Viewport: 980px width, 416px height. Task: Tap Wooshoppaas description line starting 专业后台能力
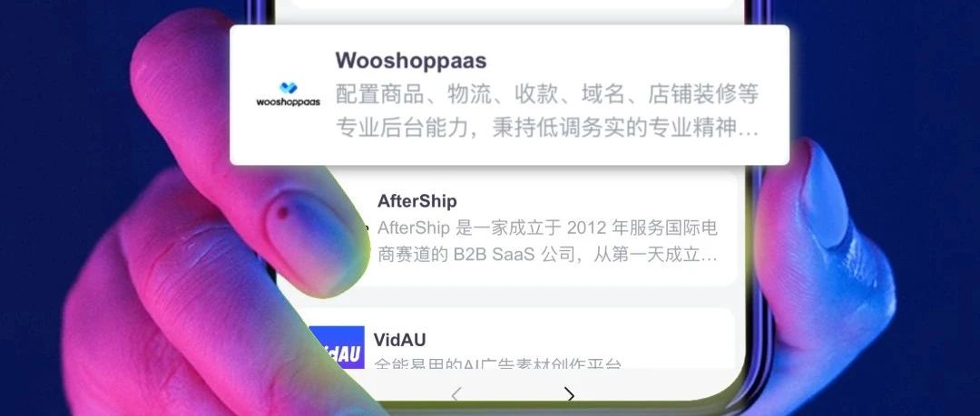click(547, 128)
